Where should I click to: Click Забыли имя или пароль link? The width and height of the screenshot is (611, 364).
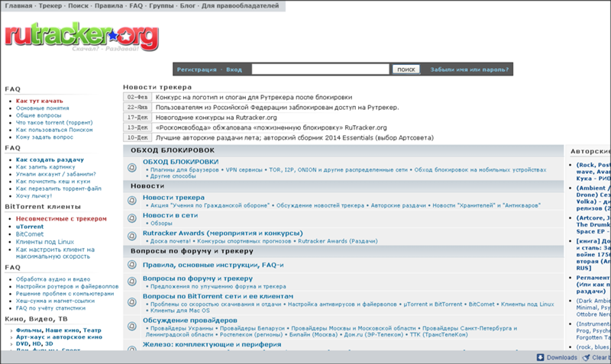[x=469, y=69]
